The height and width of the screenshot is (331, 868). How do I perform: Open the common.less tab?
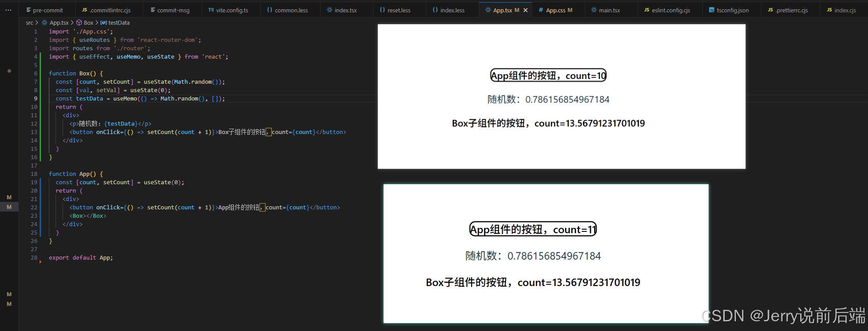(x=288, y=10)
